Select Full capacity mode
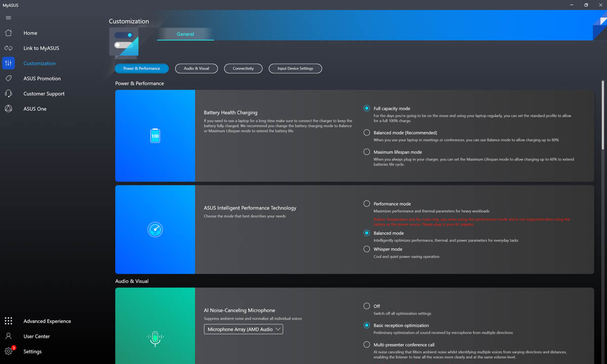607x364 pixels. pyautogui.click(x=367, y=108)
